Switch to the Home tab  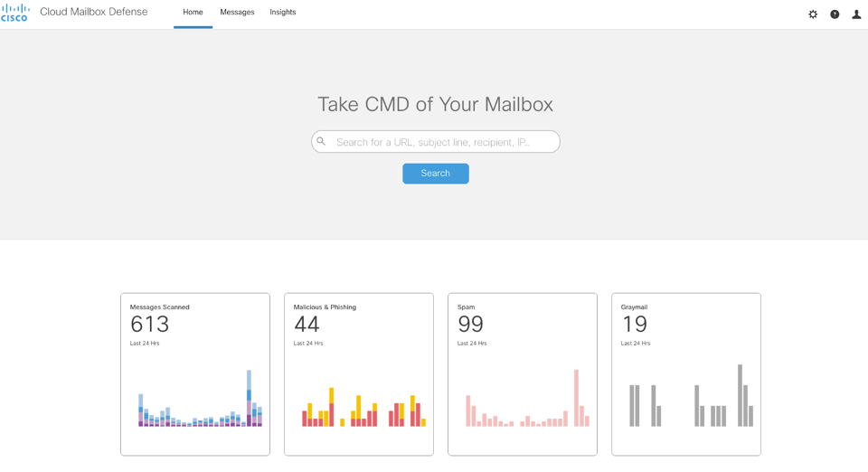(193, 12)
